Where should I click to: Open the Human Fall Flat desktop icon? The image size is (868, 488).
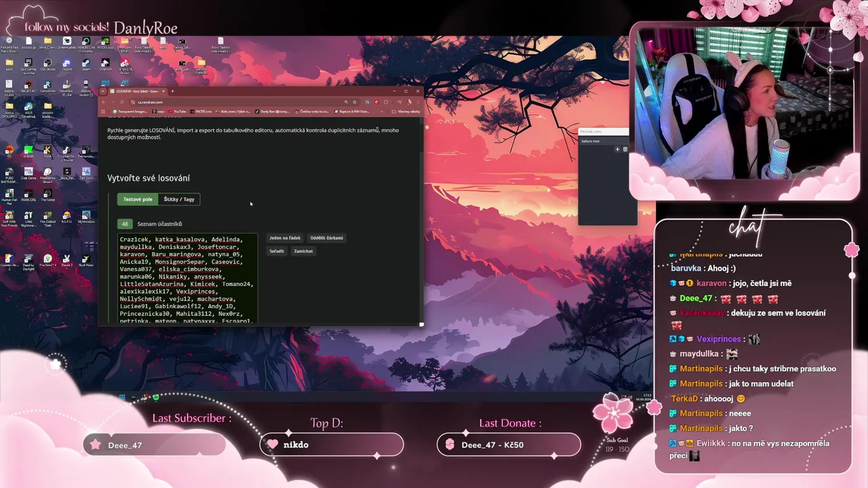(9, 197)
